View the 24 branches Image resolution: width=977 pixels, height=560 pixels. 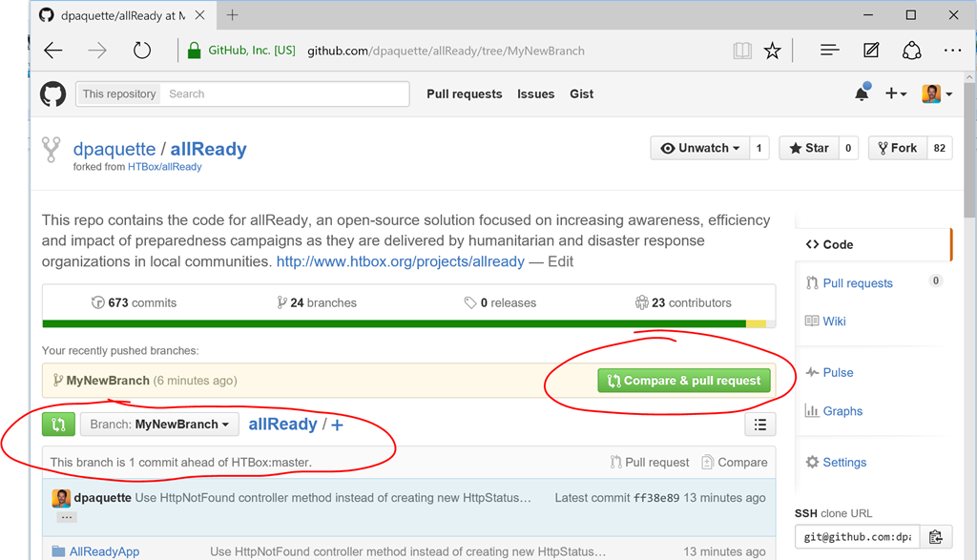[317, 302]
